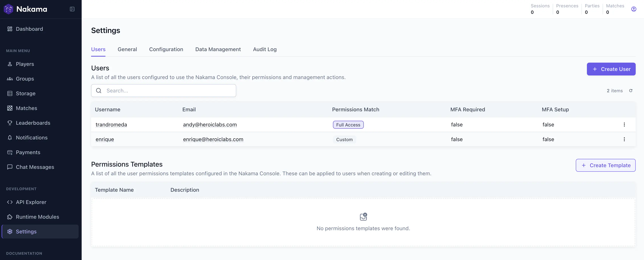This screenshot has width=644, height=260.
Task: Click the Notifications bell icon
Action: pyautogui.click(x=10, y=138)
